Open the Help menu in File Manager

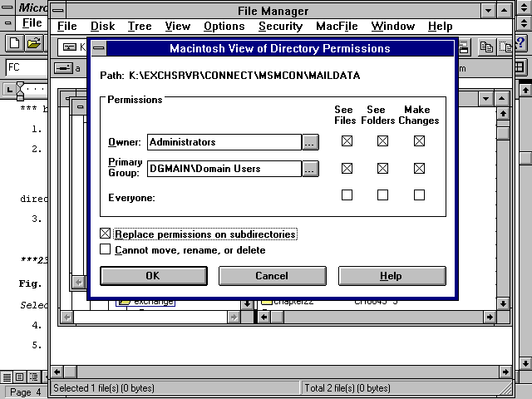(440, 26)
